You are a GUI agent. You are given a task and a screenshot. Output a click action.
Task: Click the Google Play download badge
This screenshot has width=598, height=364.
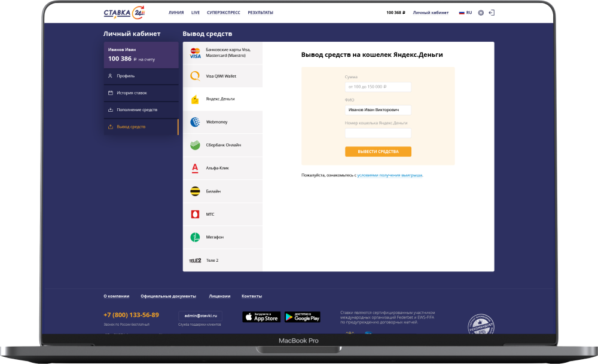point(302,317)
